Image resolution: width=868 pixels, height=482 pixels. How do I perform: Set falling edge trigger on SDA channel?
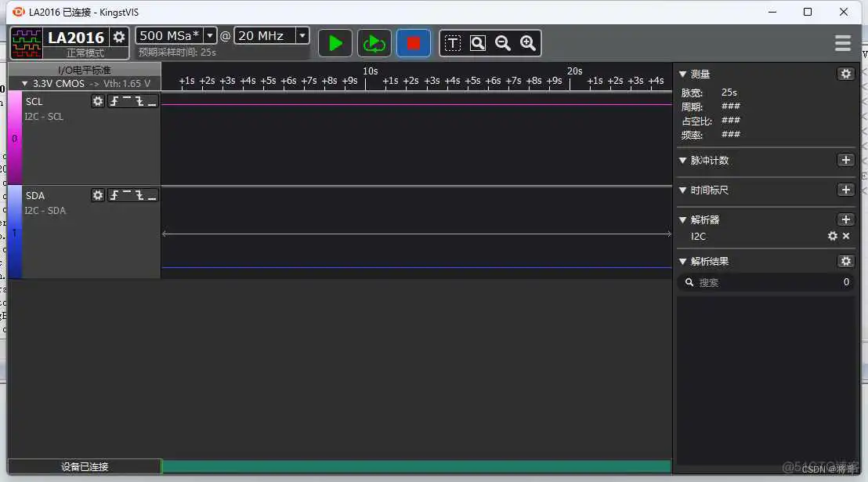[x=139, y=194]
